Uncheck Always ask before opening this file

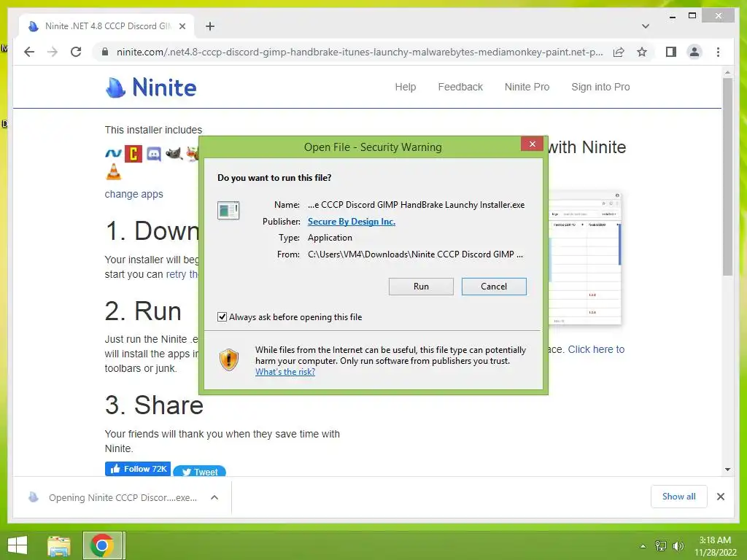(x=222, y=317)
